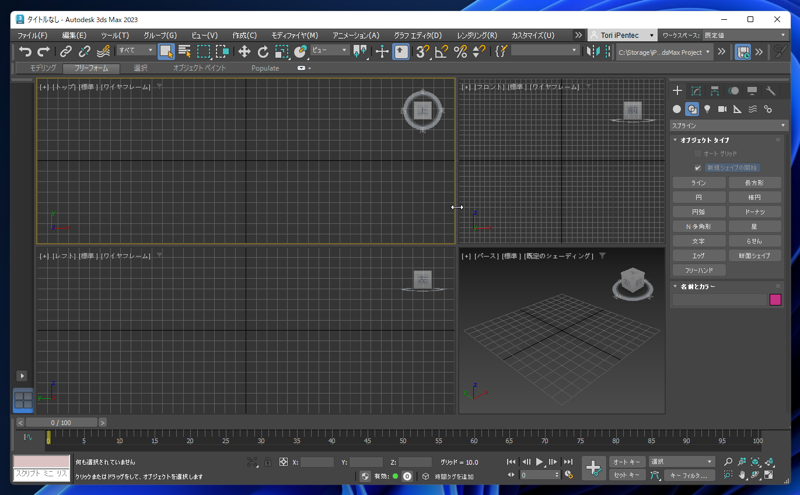Image resolution: width=800 pixels, height=495 pixels.
Task: Click the time slider 0 / 100
Action: pos(61,423)
